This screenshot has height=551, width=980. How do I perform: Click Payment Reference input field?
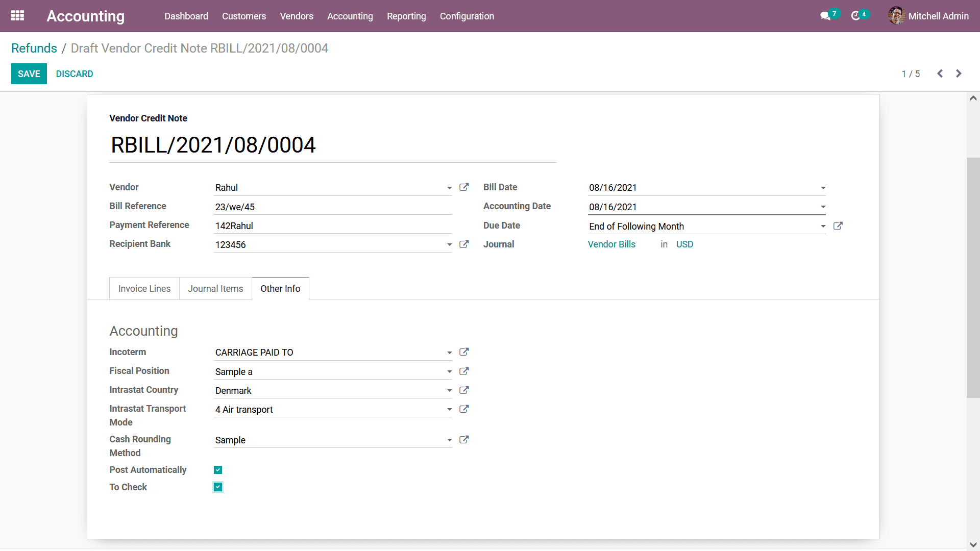333,226
